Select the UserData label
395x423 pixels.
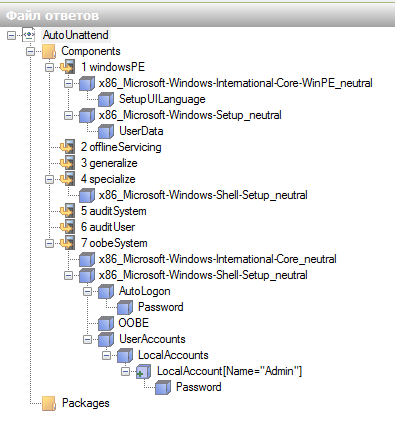pyautogui.click(x=141, y=131)
